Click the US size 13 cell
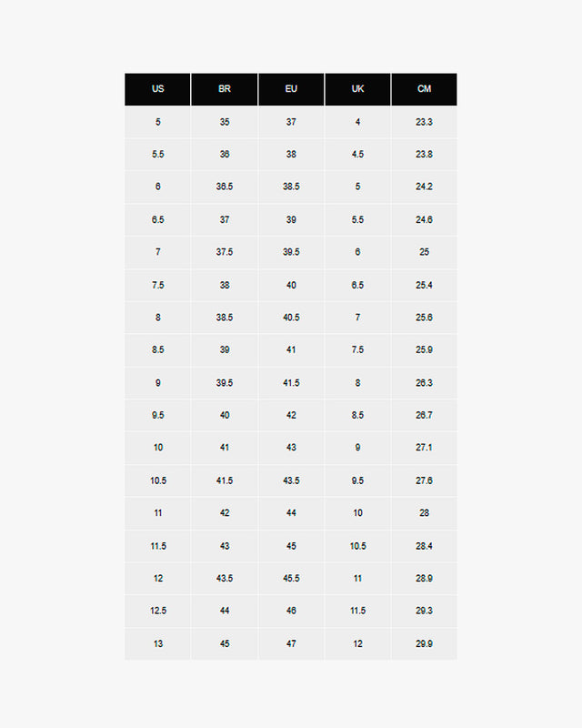The width and height of the screenshot is (582, 728). point(158,644)
